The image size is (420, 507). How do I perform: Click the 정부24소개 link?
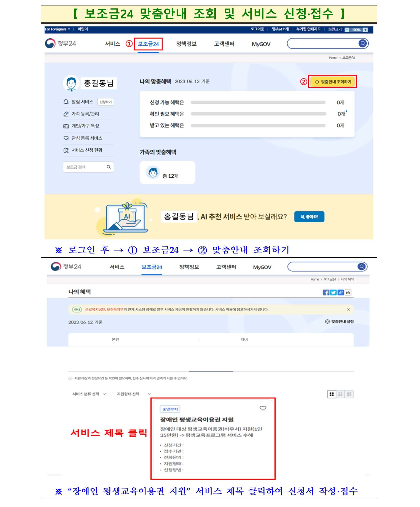coord(280,29)
